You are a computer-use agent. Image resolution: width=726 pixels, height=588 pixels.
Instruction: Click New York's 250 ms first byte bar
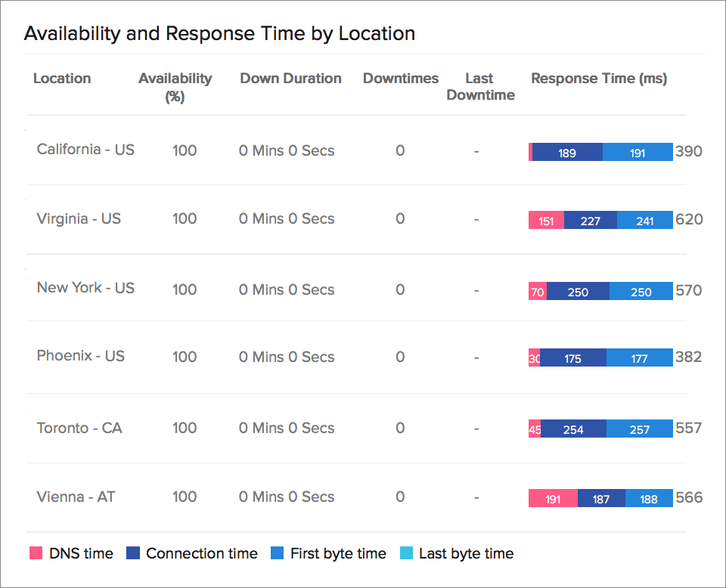(x=641, y=292)
